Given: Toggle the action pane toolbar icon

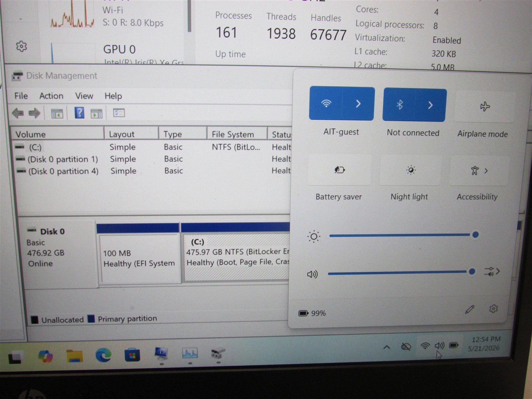Looking at the screenshot, I should tap(96, 114).
